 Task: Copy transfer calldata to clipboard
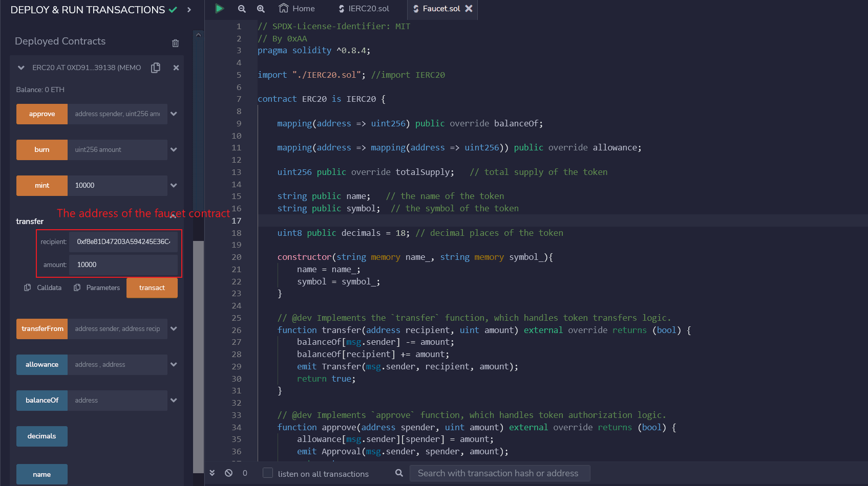pos(43,288)
